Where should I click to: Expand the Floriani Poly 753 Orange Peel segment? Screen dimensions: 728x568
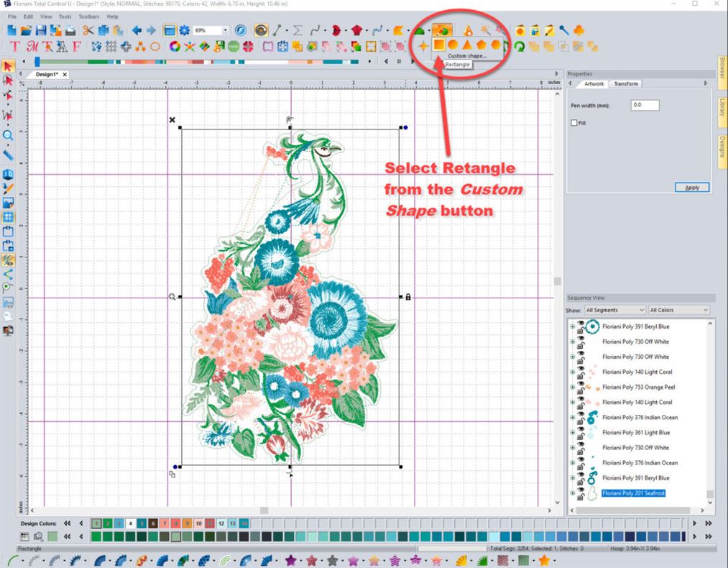[571, 387]
